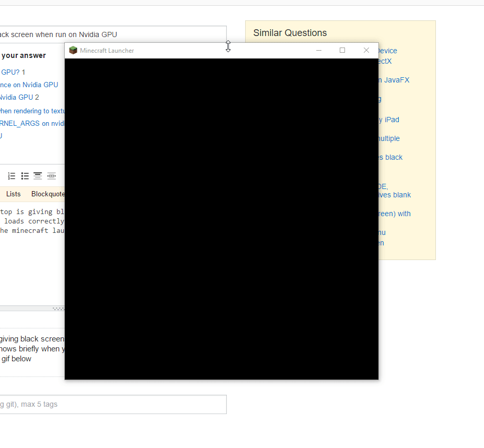Click the 'your answer' heading text
This screenshot has width=484, height=448.
click(24, 55)
